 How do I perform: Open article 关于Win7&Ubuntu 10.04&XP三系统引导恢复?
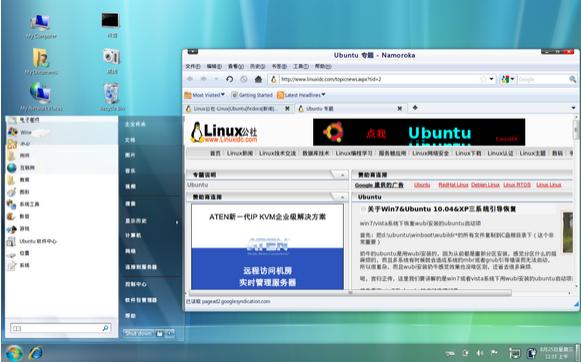pos(441,209)
